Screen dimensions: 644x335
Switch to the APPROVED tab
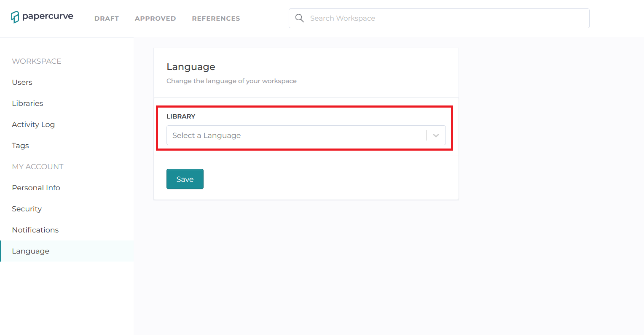click(155, 18)
